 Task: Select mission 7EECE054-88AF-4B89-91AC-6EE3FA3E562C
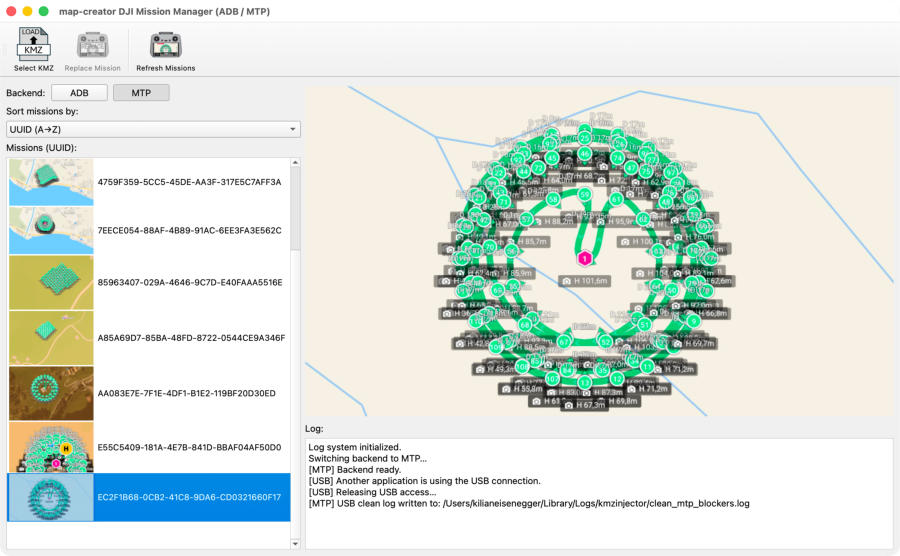[x=189, y=230]
